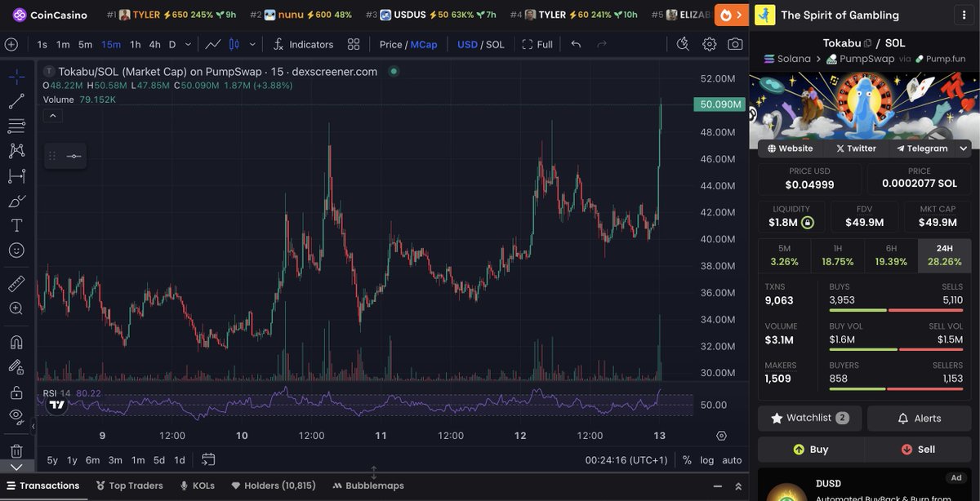This screenshot has height=501, width=980.
Task: Click the token banner image
Action: click(864, 105)
